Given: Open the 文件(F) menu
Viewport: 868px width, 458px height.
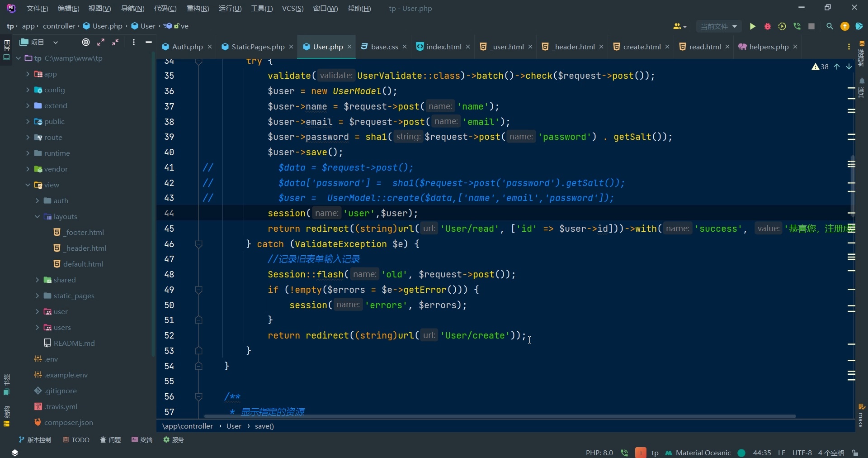Looking at the screenshot, I should coord(37,9).
